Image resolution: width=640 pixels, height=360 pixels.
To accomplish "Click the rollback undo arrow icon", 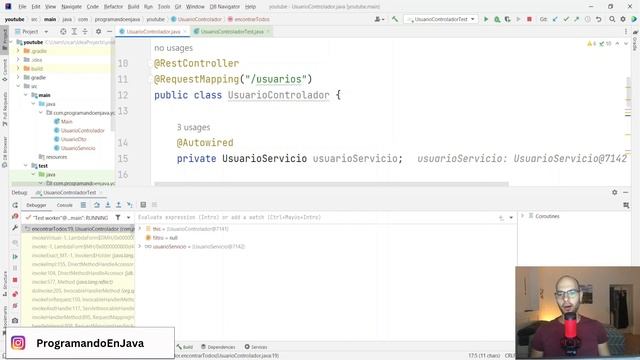I will (598, 19).
